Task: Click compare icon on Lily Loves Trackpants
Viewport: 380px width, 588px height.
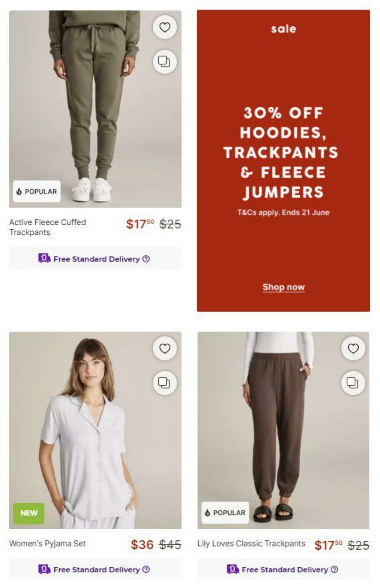Action: [353, 383]
